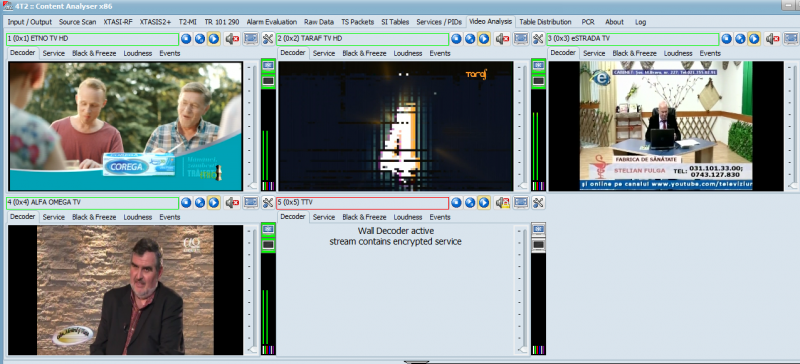Open fullscreen monitor icon for TARAF TV HD
800x364 pixels.
coord(521,39)
